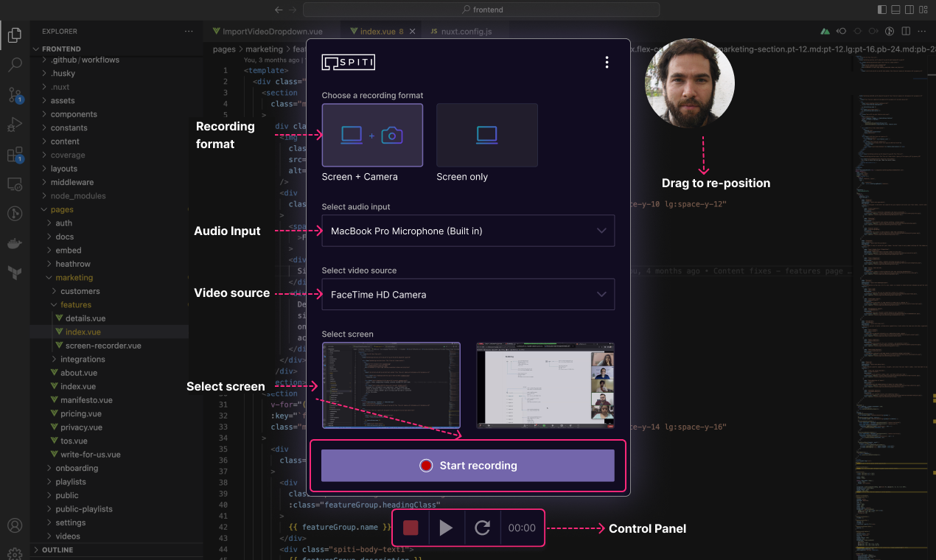
Task: Click the title bar search field
Action: pyautogui.click(x=481, y=10)
